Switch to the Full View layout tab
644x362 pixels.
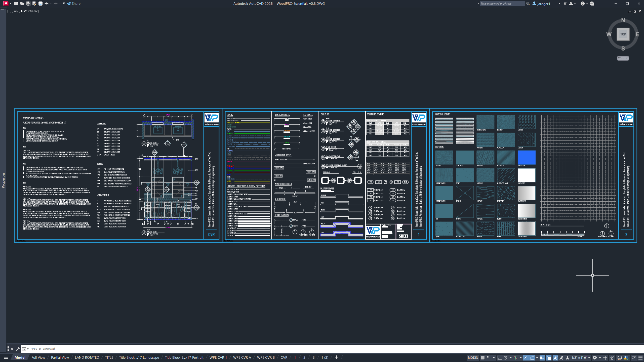(38, 357)
